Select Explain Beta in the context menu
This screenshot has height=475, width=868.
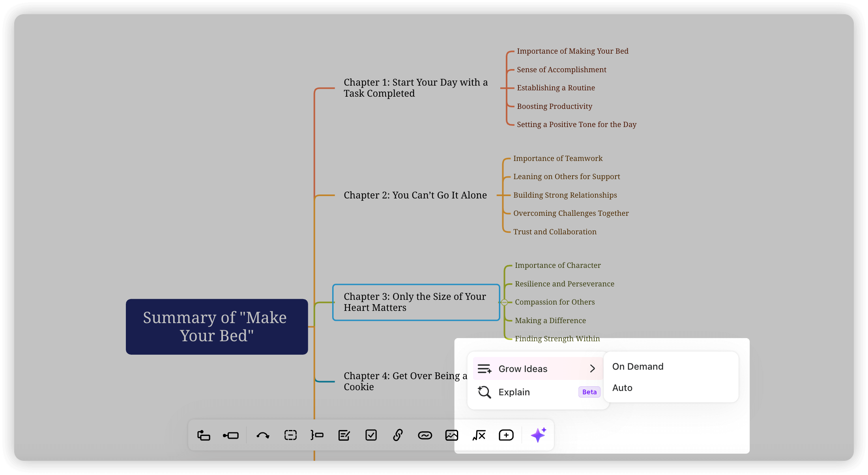[514, 392]
